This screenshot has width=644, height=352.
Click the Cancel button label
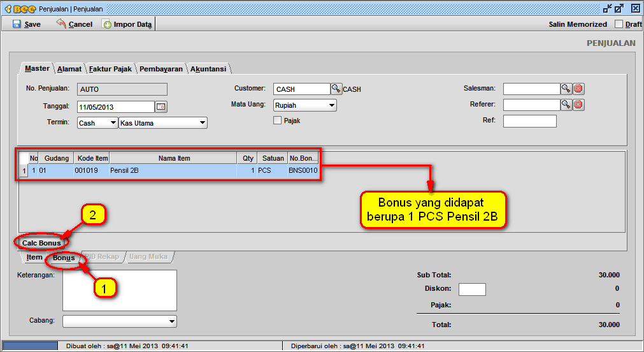click(80, 24)
